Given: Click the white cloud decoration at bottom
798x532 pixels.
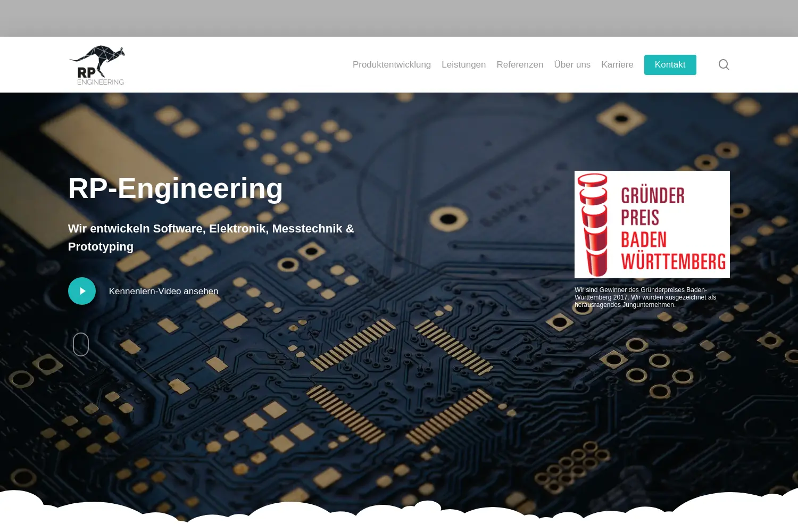Looking at the screenshot, I should [399, 512].
